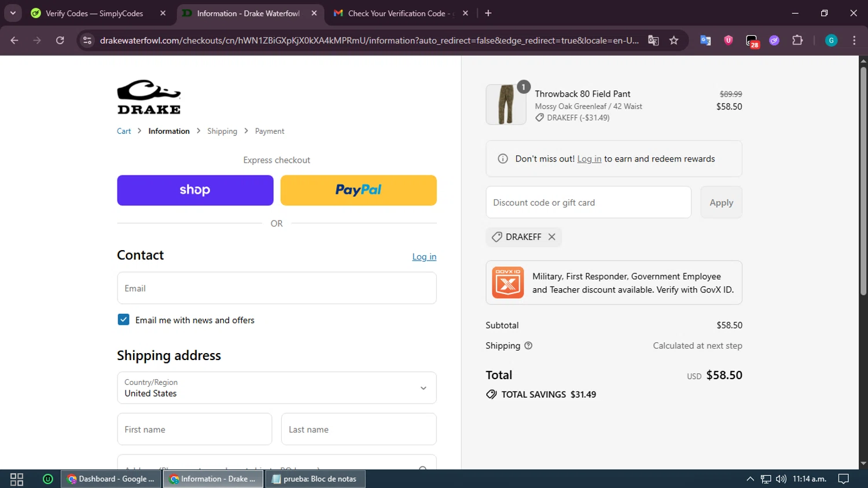This screenshot has height=488, width=868.
Task: Click Information - Drake taskbar window
Action: click(213, 479)
